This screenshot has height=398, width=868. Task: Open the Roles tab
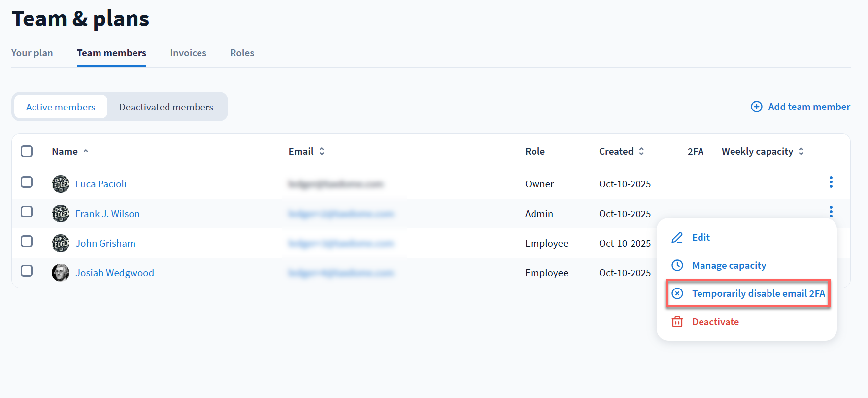[242, 53]
